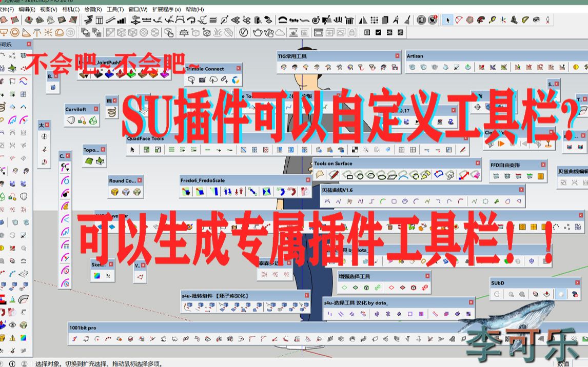Click the rainbow color swatch in the Sket... toolbar
The width and height of the screenshot is (588, 367).
[97, 275]
